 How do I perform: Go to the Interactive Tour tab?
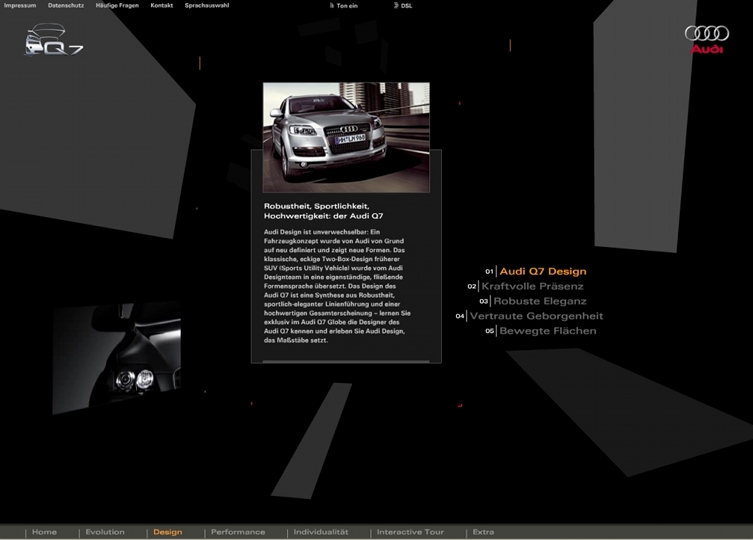pyautogui.click(x=410, y=532)
